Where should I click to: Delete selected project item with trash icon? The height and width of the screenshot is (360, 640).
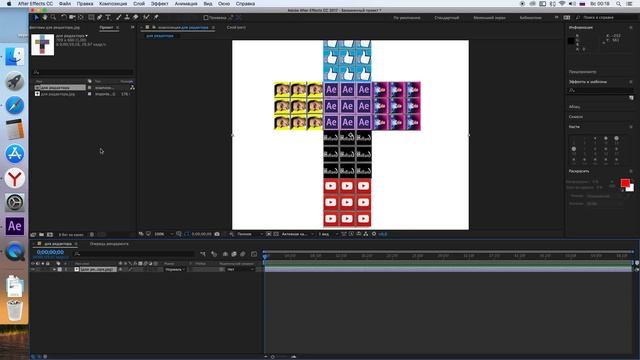[x=92, y=235]
